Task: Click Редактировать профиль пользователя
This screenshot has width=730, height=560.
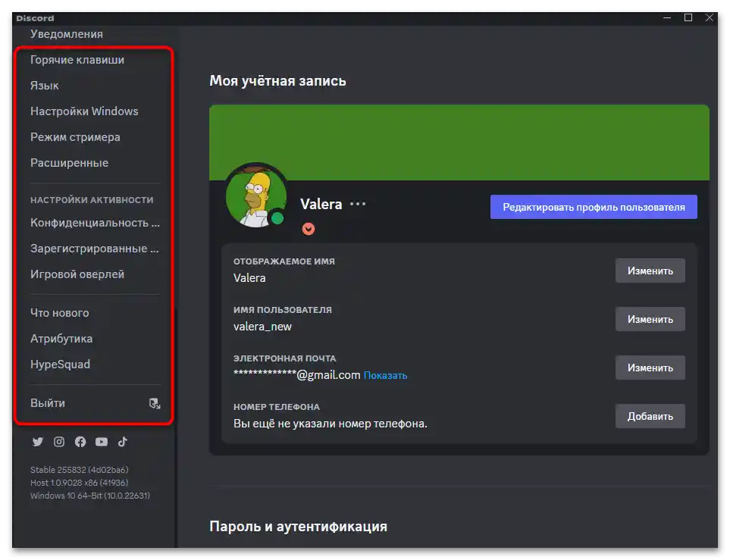Action: tap(594, 206)
